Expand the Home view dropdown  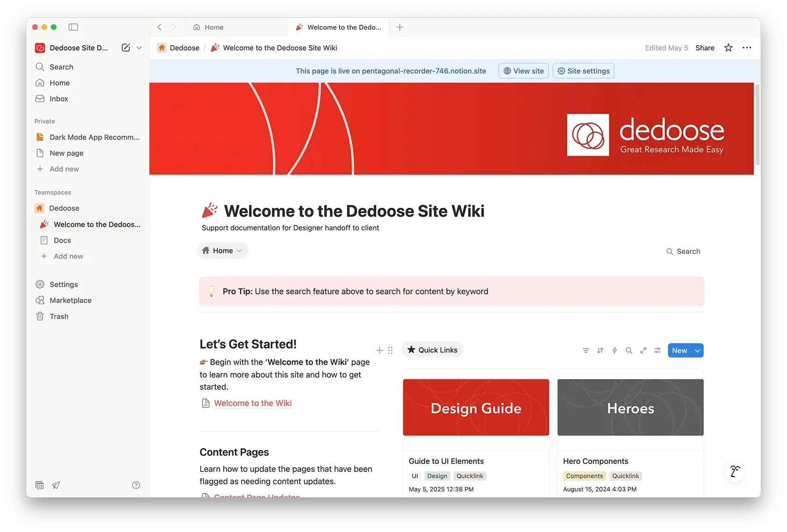(x=222, y=251)
